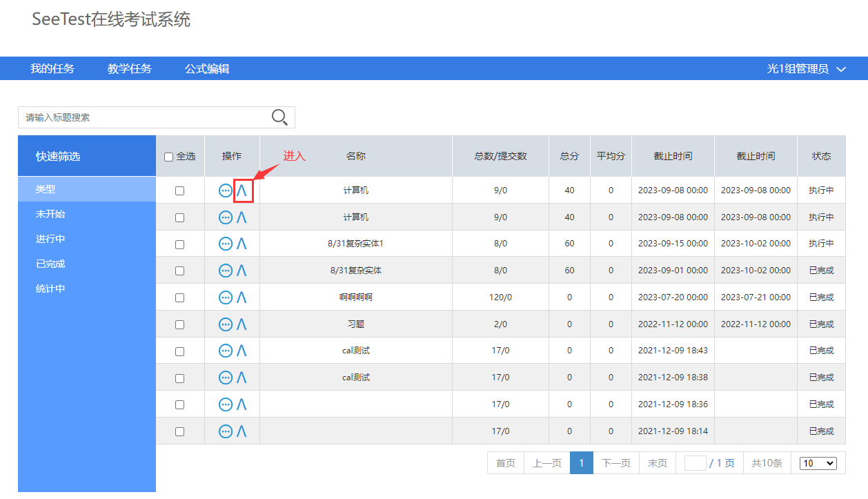Enter the unnamed task dated 18:14
The width and height of the screenshot is (868, 499).
point(241,431)
